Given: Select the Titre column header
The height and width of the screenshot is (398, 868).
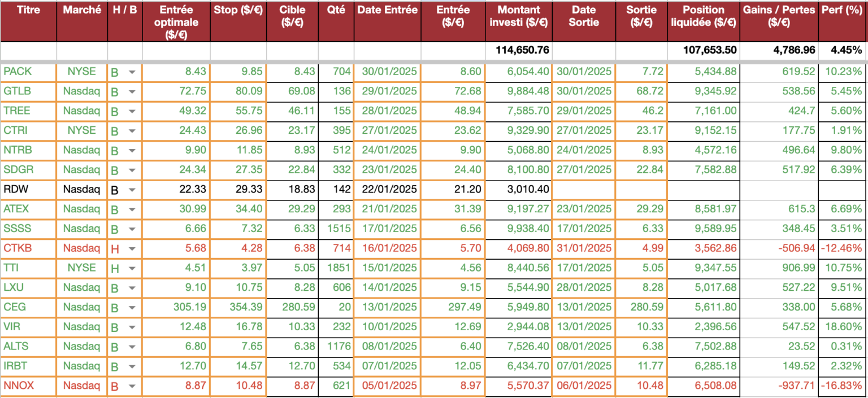Looking at the screenshot, I should 28,21.
